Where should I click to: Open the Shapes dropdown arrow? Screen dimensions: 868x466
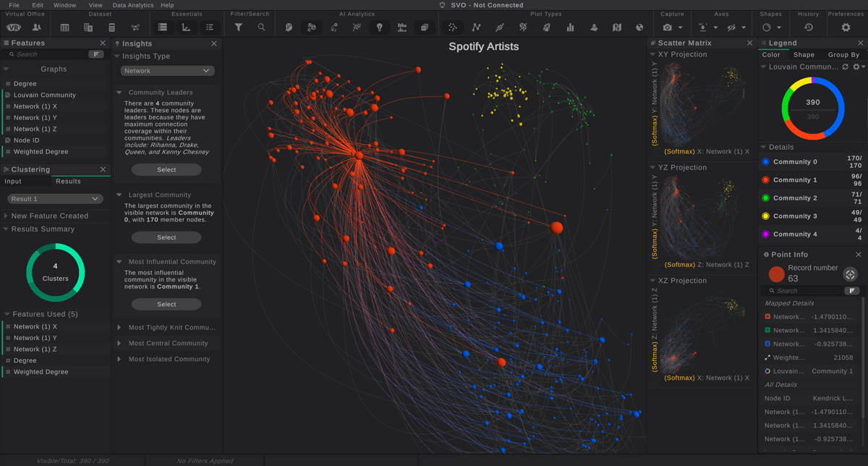(779, 27)
